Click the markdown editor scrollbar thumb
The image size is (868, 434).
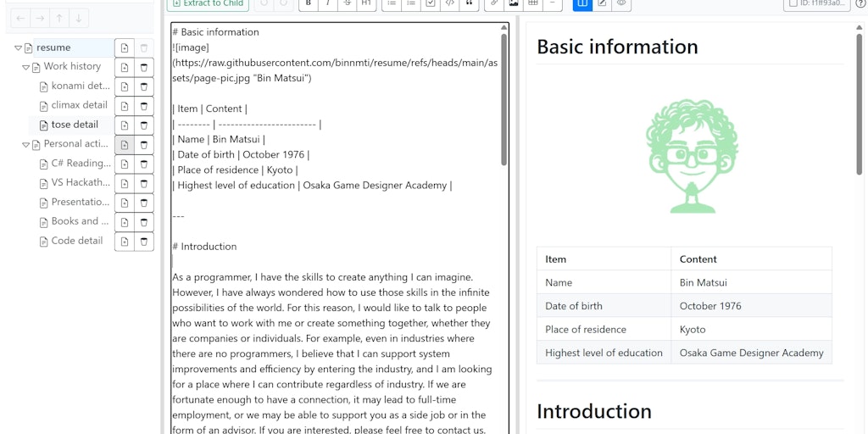[504, 100]
